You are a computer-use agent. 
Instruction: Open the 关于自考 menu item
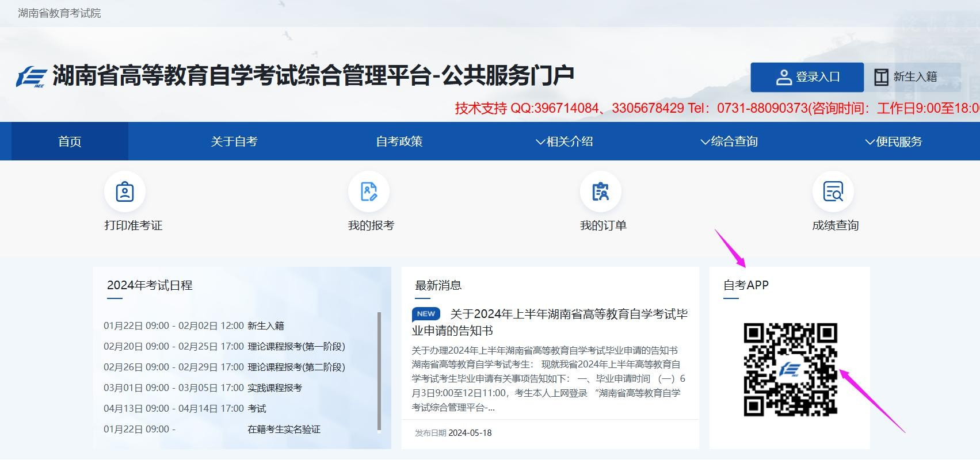(x=234, y=141)
